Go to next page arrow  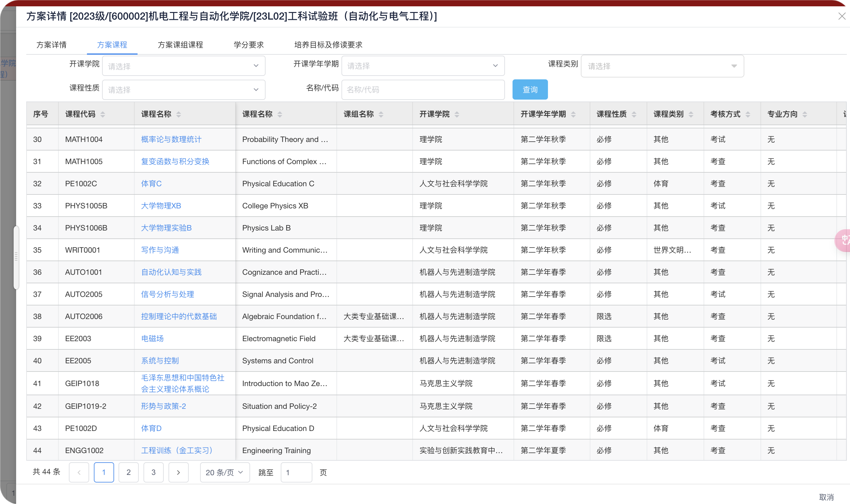tap(178, 472)
